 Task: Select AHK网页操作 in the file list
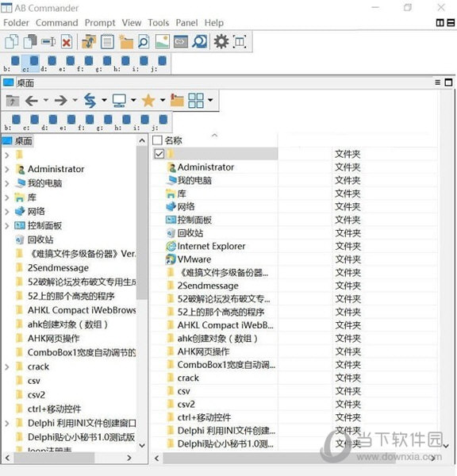[203, 351]
